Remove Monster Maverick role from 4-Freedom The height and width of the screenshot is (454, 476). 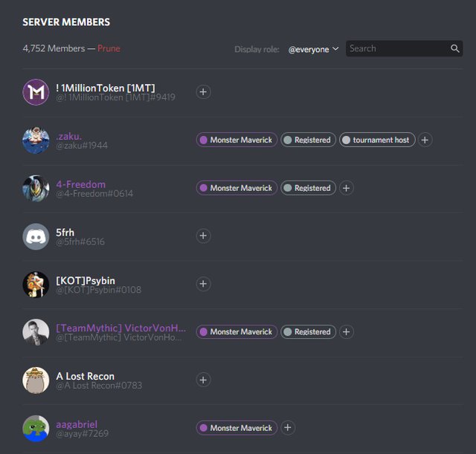click(203, 188)
